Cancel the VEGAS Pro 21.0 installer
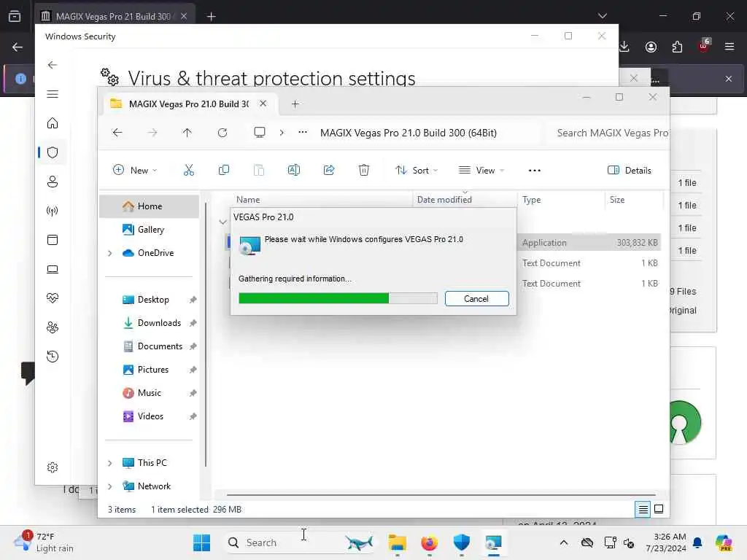The image size is (747, 560). coord(476,298)
